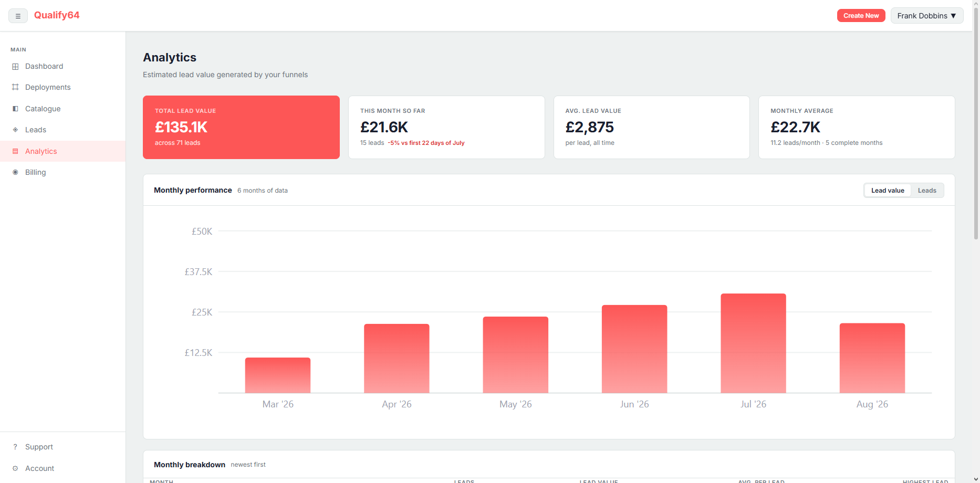Click the Jun '26 bar in chart
Image resolution: width=980 pixels, height=483 pixels.
pos(634,349)
